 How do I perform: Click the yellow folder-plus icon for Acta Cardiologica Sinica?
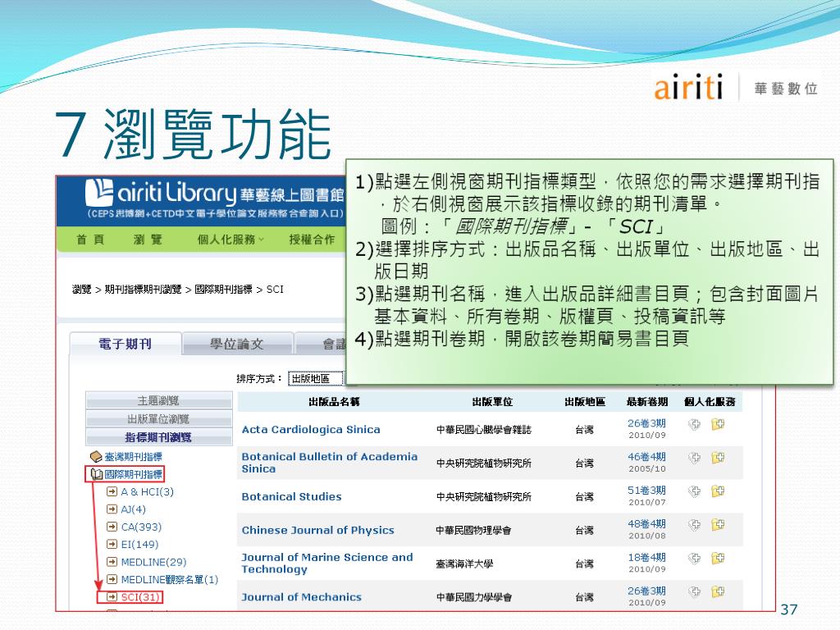tap(718, 425)
